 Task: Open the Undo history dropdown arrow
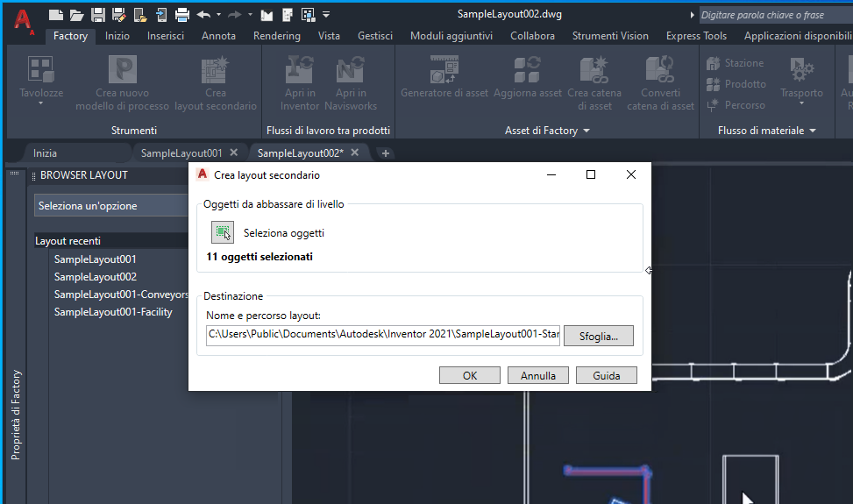(x=218, y=15)
